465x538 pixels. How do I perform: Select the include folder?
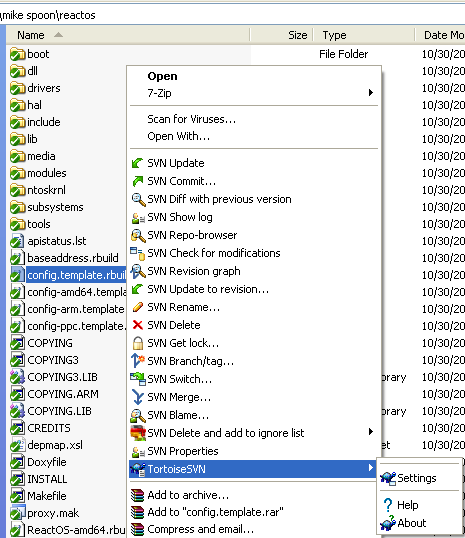click(x=44, y=122)
